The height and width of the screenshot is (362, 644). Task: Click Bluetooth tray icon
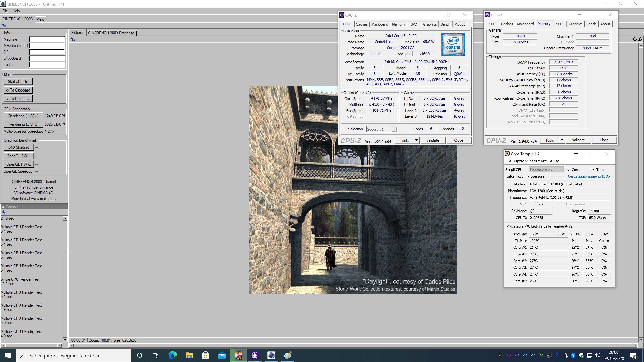[573, 355]
